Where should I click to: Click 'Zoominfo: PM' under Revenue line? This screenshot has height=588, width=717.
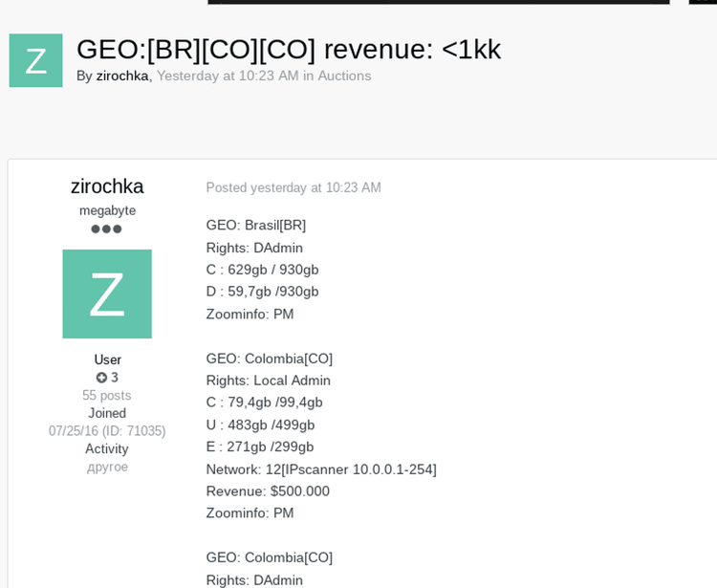pos(250,513)
